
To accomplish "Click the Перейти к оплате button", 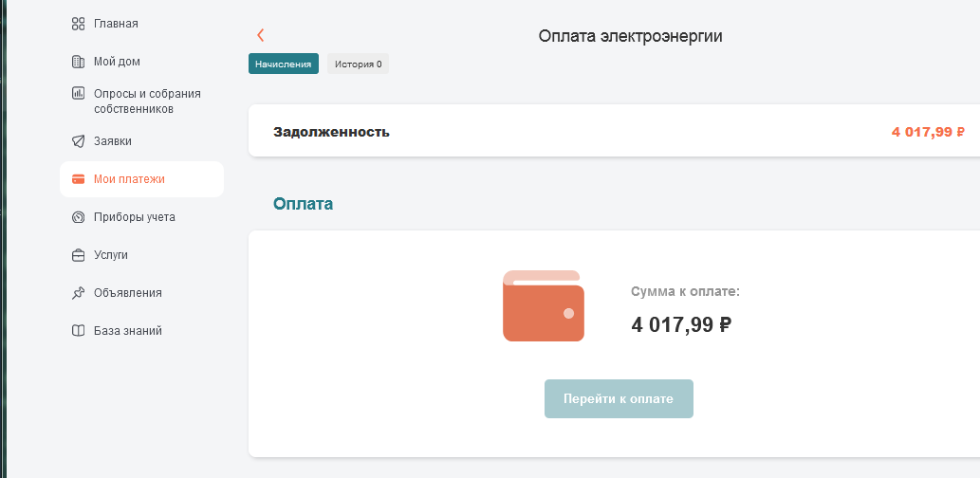I will 619,398.
